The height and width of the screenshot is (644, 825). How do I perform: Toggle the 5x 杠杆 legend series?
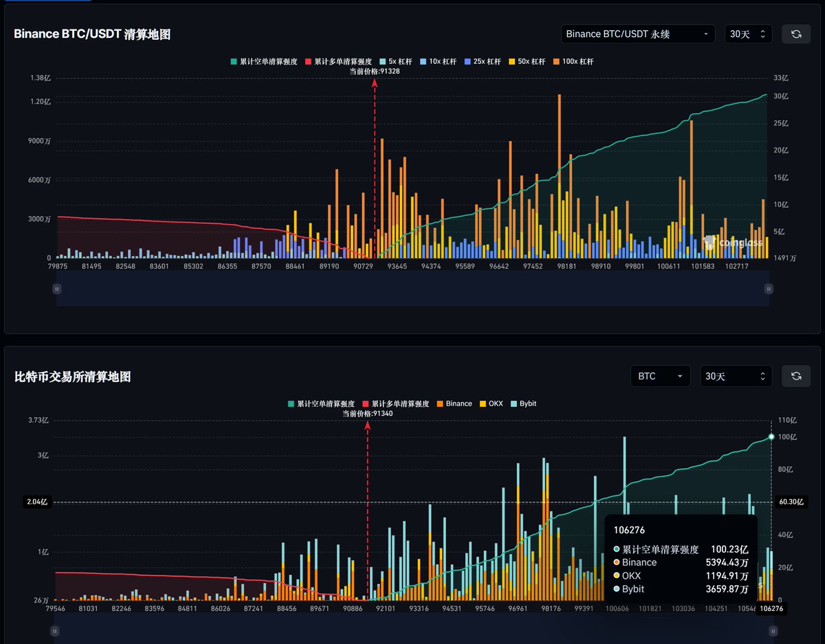click(395, 62)
